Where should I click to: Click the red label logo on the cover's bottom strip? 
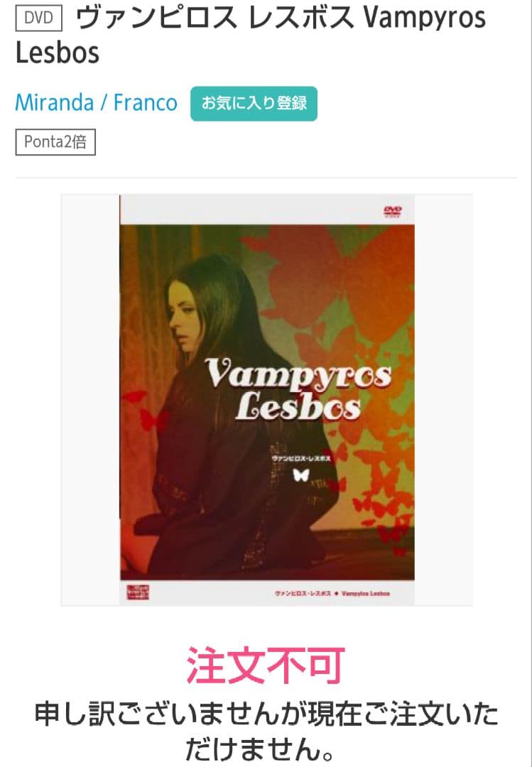tap(138, 592)
